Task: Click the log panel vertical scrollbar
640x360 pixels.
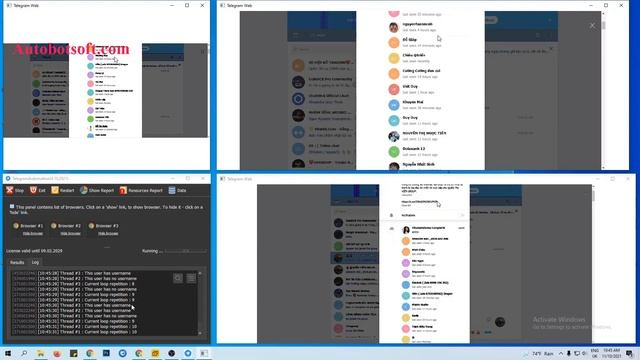Action: 200,302
